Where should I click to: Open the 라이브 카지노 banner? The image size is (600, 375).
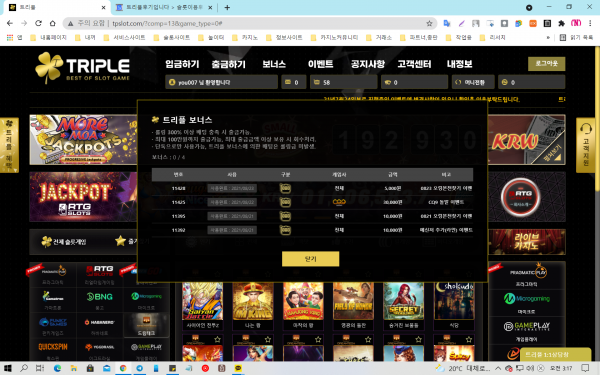[x=527, y=242]
